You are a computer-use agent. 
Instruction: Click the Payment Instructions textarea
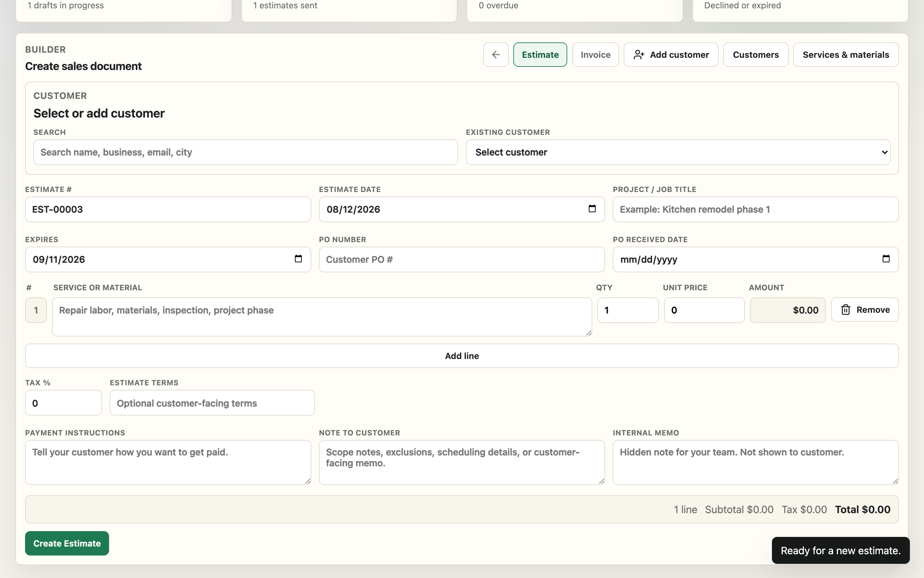(168, 462)
